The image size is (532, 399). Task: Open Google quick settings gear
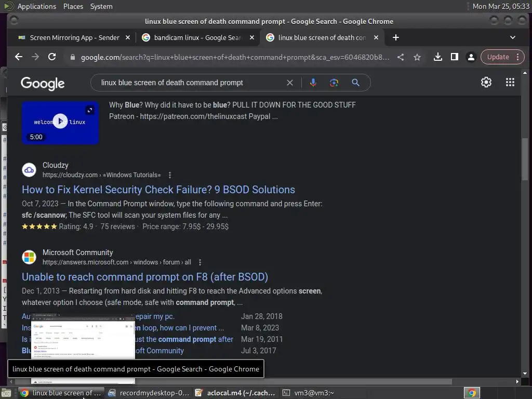[486, 82]
